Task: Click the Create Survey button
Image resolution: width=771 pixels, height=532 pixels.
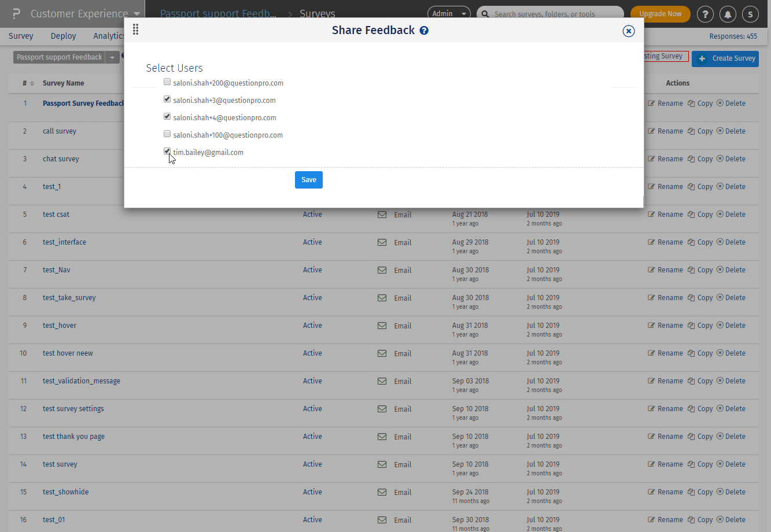Action: pyautogui.click(x=725, y=58)
